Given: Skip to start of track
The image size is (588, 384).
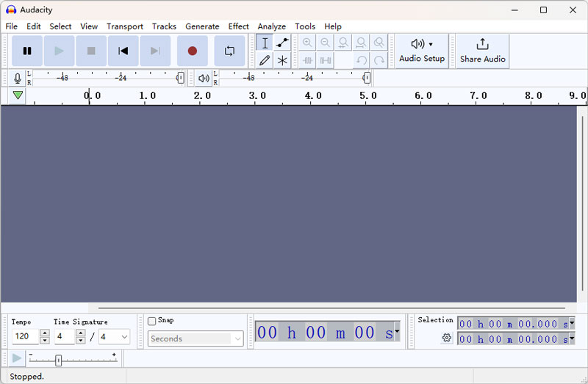Looking at the screenshot, I should click(x=123, y=51).
